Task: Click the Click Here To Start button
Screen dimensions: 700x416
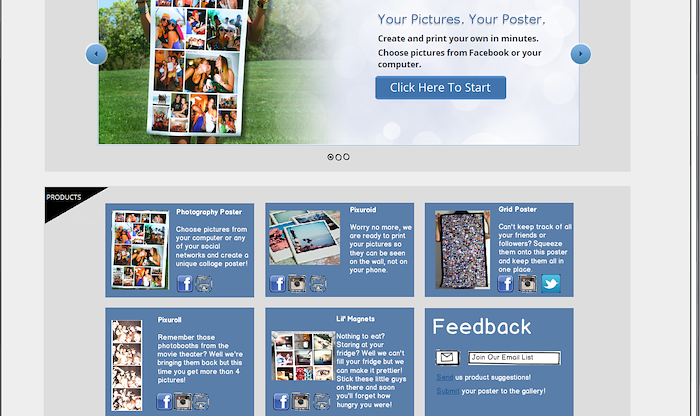Action: (441, 87)
